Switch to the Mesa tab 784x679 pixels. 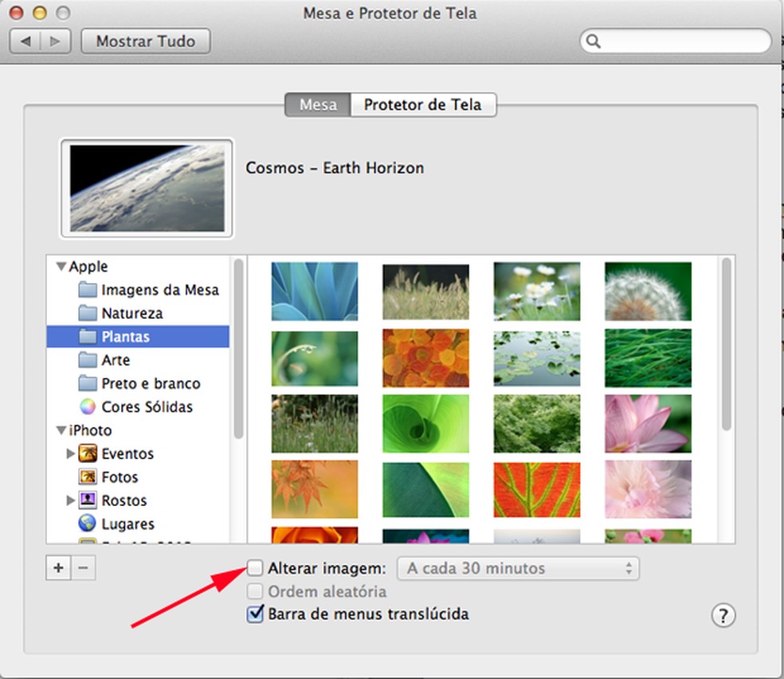(318, 104)
